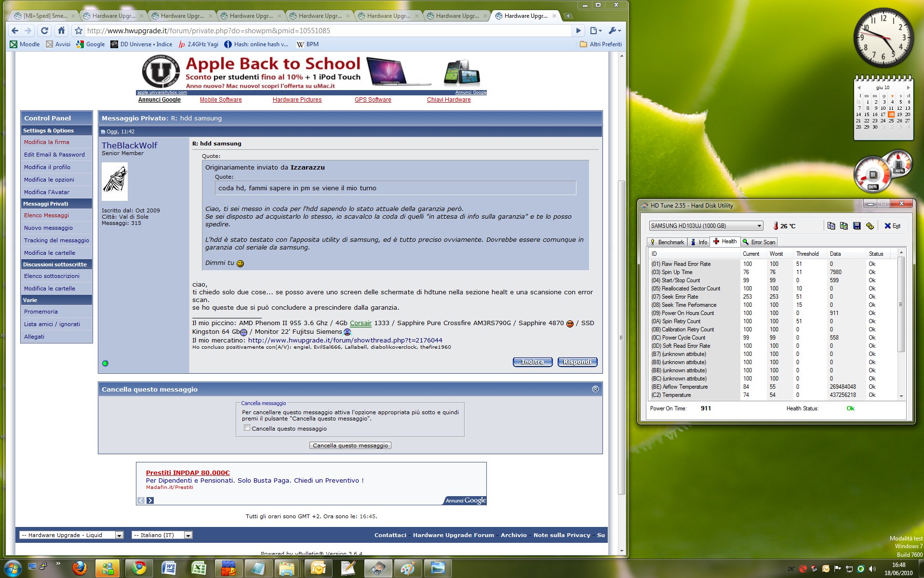The image size is (924, 578).
Task: Tick the Cancella questo messaggio checkbox
Action: [247, 428]
